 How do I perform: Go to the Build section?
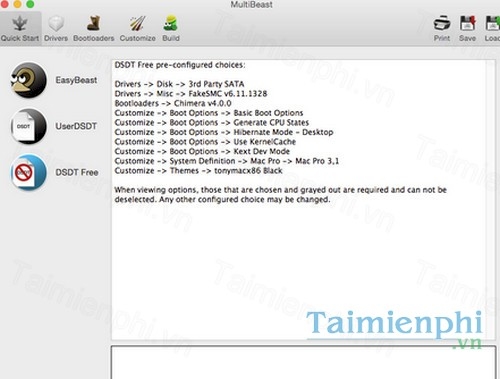point(171,28)
